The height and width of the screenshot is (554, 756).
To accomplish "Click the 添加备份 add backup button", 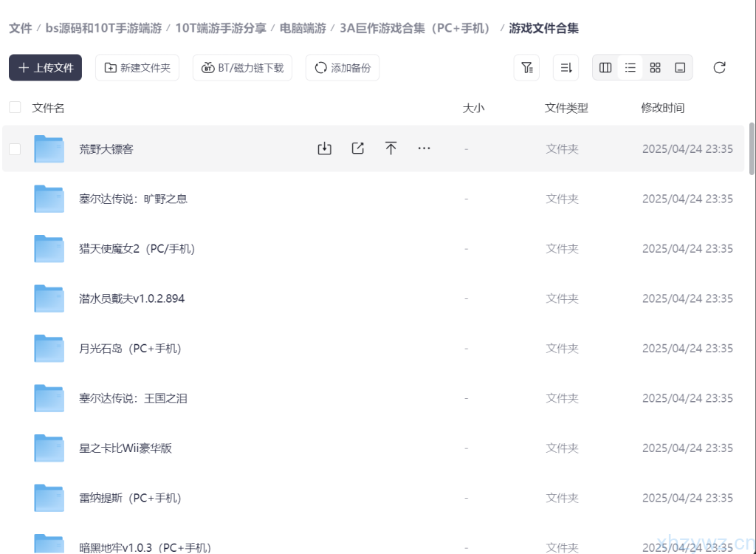I will [343, 68].
